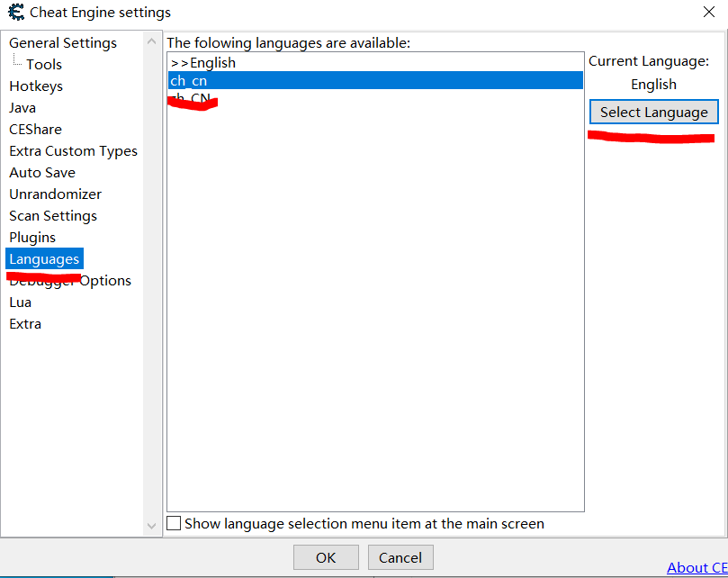This screenshot has width=728, height=578.
Task: Confirm settings with the OK button
Action: point(326,557)
